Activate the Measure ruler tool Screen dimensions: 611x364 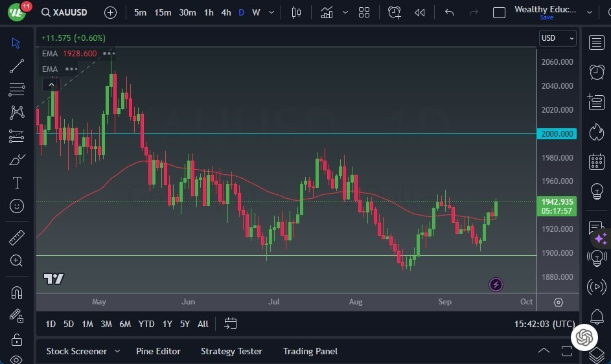pyautogui.click(x=17, y=238)
